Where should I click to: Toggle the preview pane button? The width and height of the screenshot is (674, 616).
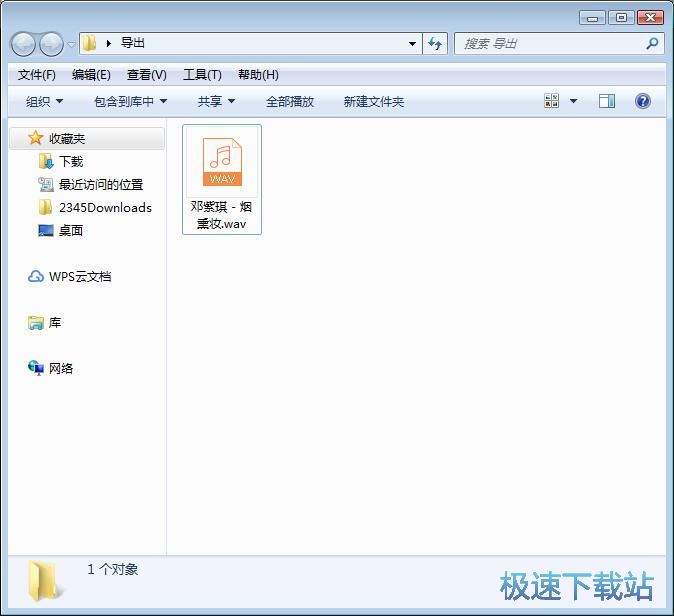coord(607,101)
